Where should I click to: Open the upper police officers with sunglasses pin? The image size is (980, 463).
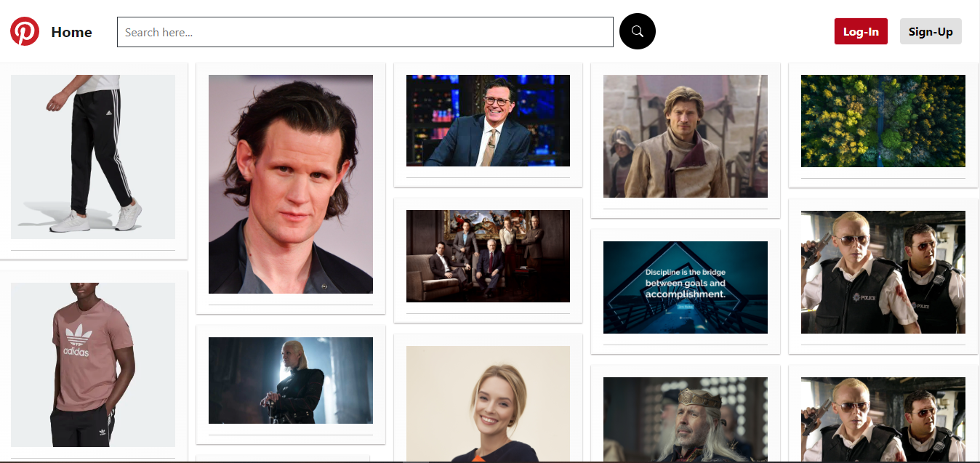click(883, 272)
